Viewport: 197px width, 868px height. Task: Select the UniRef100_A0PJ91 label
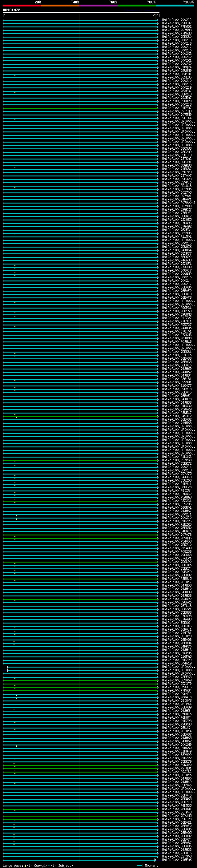coord(177,162)
